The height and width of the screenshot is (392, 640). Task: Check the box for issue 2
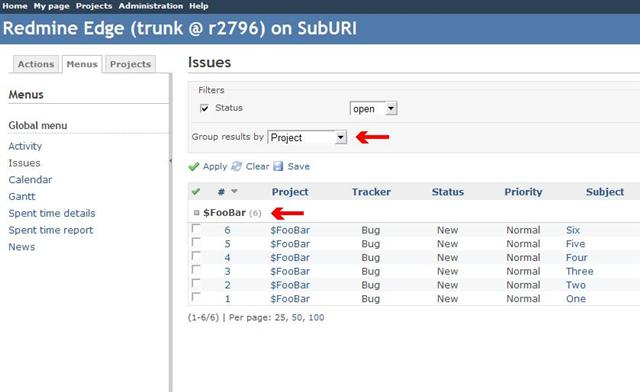click(x=196, y=283)
